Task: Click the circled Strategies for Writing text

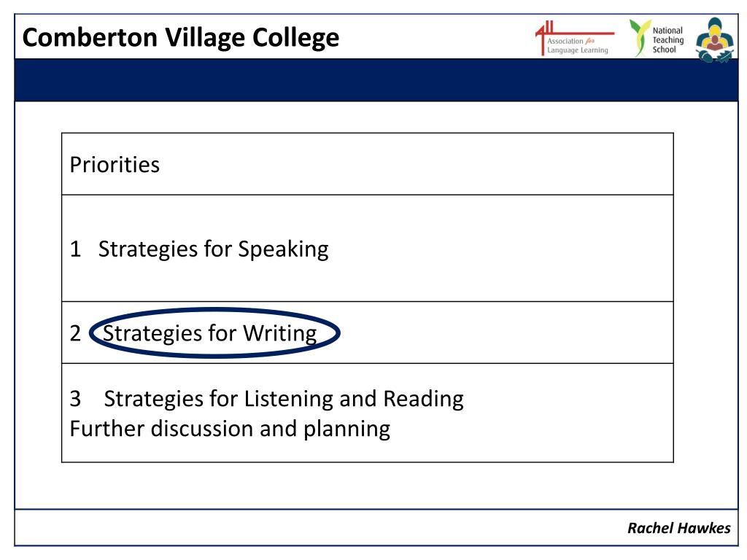Action: [209, 333]
